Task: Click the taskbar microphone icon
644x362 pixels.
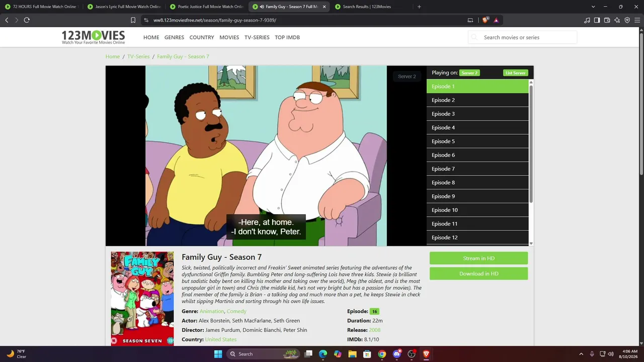Action: click(592, 354)
